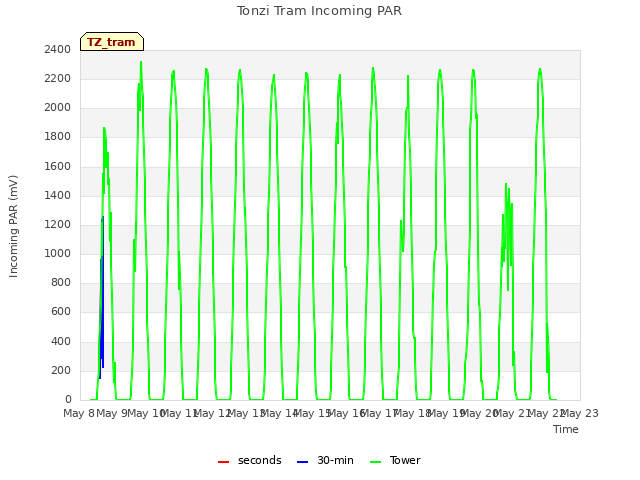Click the green Tower legend swatch
Image resolution: width=640 pixels, height=480 pixels.
375,462
